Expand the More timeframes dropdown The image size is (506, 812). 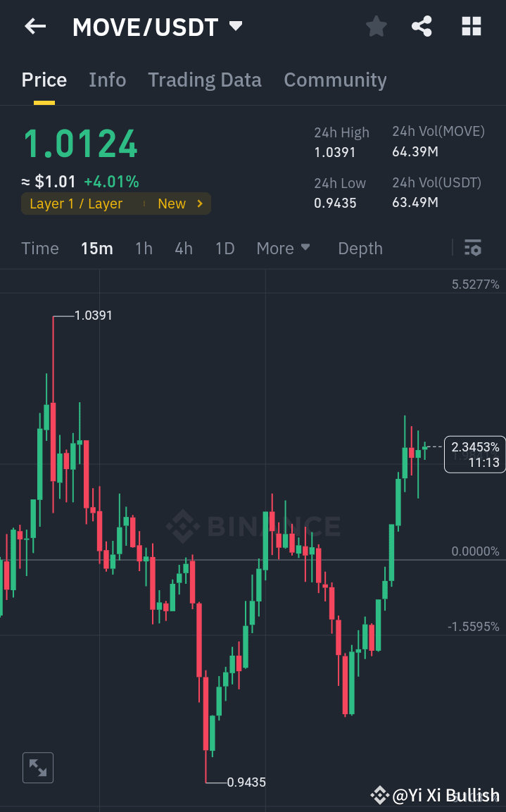point(284,248)
